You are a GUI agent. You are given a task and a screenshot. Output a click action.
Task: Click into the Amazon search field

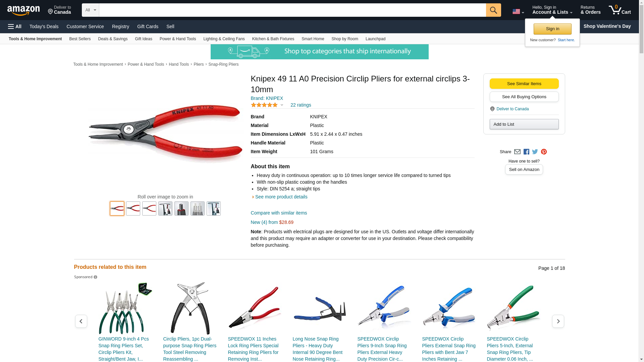point(292,10)
